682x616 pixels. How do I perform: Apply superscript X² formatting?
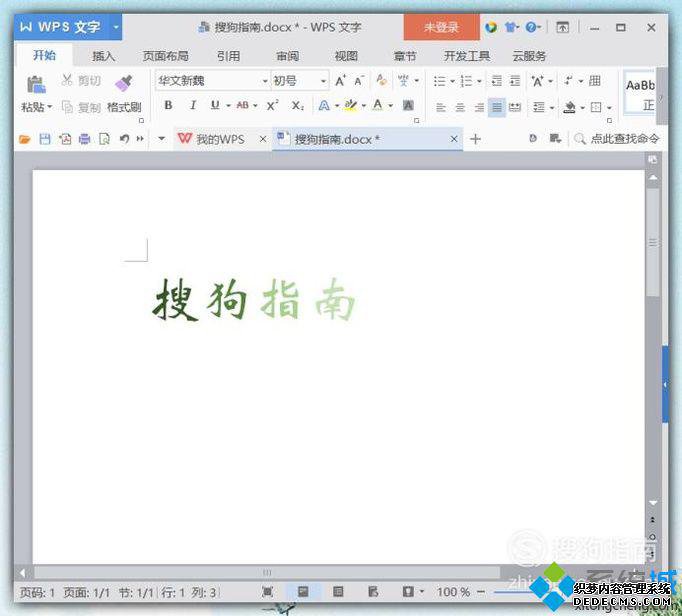point(273,105)
